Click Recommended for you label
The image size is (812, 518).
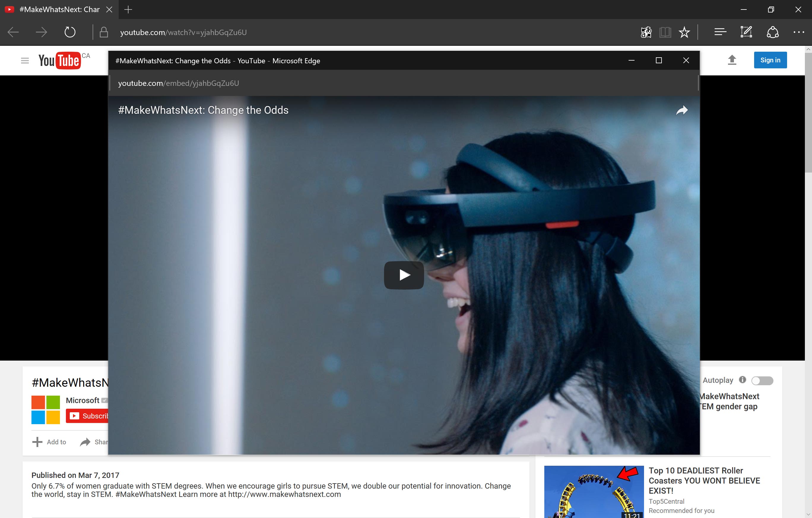pos(681,511)
